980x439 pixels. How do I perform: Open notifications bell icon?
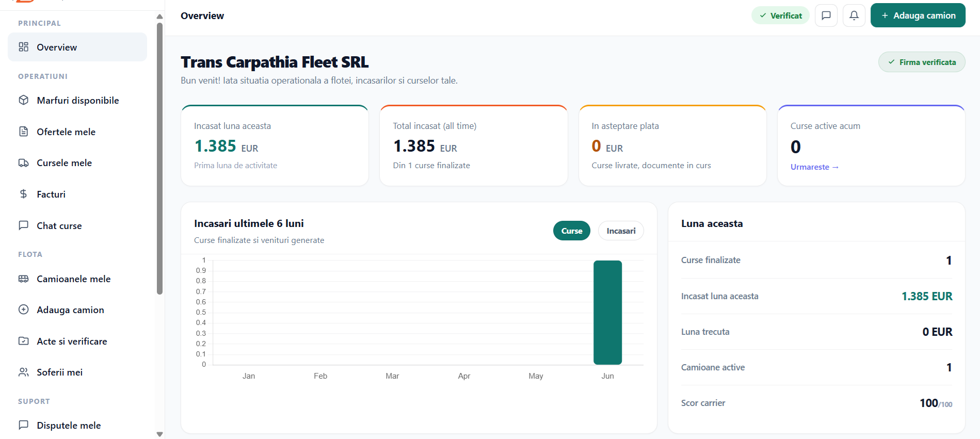[854, 15]
